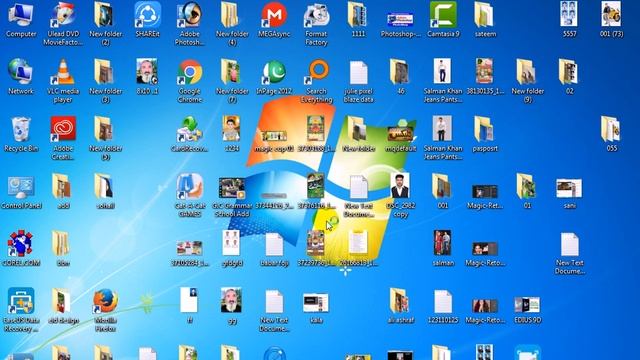Open the folder named New folder (4)
The height and width of the screenshot is (360, 640).
(x=232, y=24)
